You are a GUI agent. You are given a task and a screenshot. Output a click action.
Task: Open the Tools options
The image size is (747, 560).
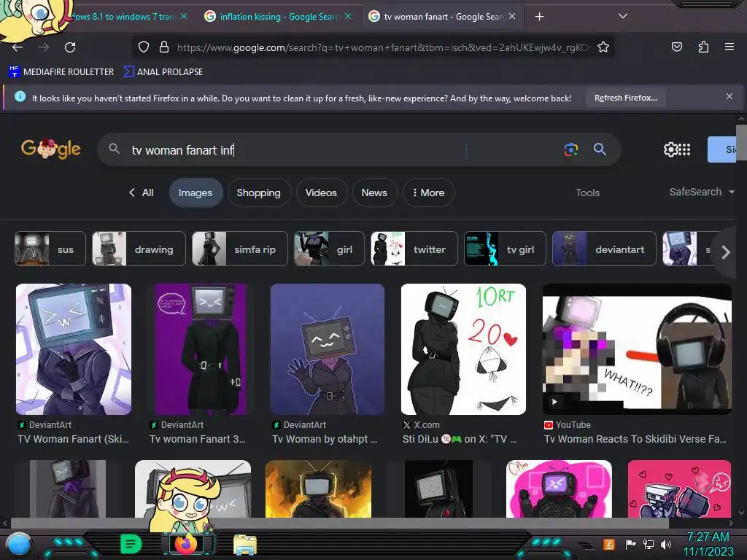coord(587,192)
